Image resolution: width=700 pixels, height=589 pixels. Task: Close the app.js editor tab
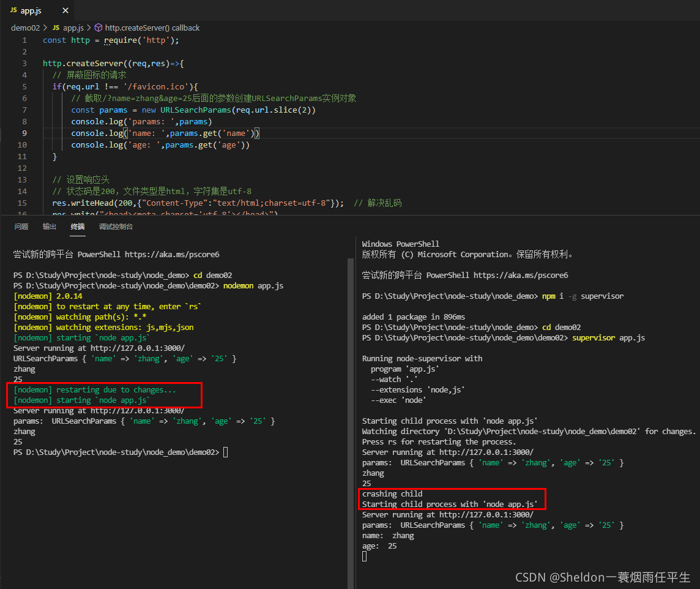pyautogui.click(x=65, y=10)
